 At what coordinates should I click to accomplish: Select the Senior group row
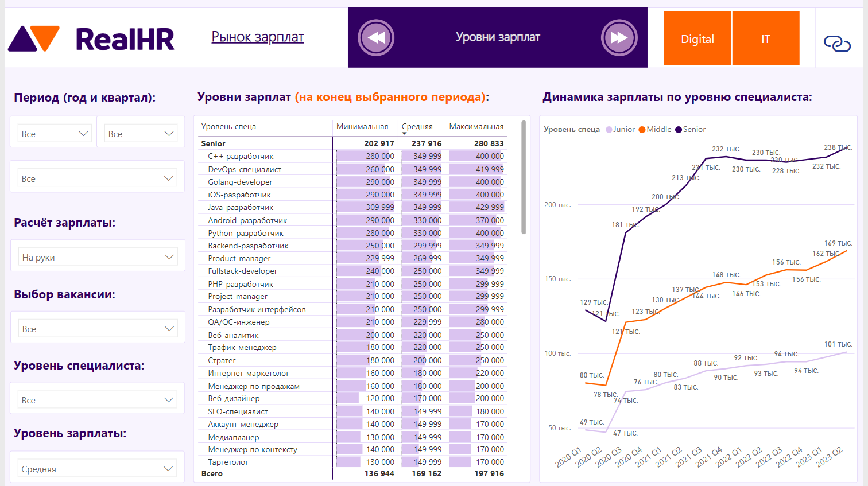tap(352, 143)
